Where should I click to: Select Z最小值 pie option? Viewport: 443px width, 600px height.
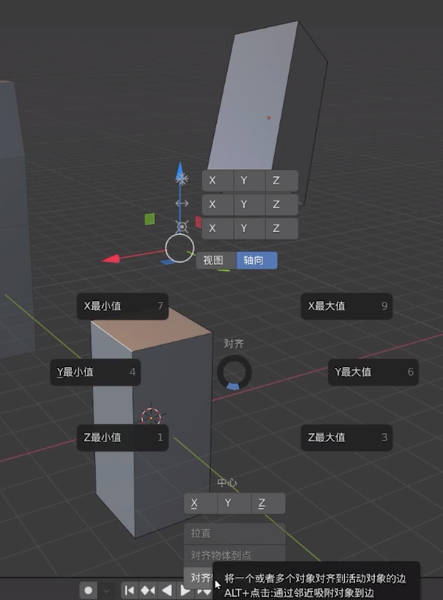point(122,437)
